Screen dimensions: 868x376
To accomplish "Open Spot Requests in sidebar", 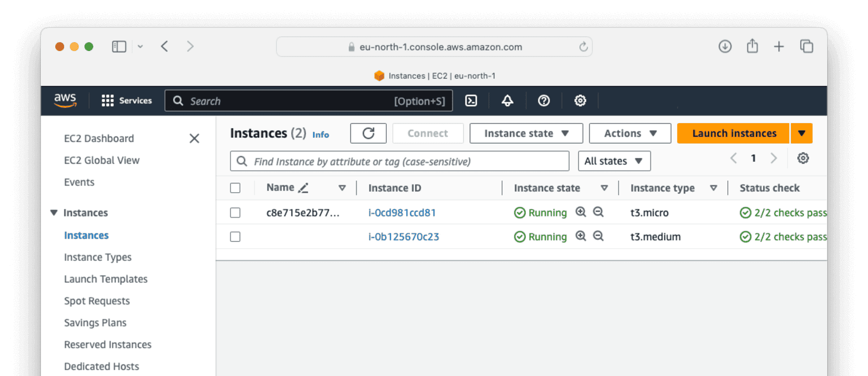I will [x=97, y=301].
